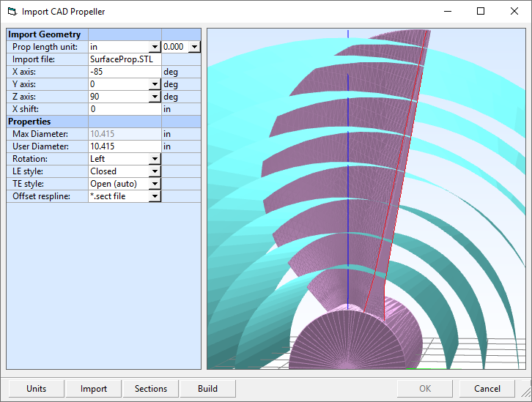This screenshot has height=402, width=532.
Task: Select the X shift input field
Action: pos(125,109)
